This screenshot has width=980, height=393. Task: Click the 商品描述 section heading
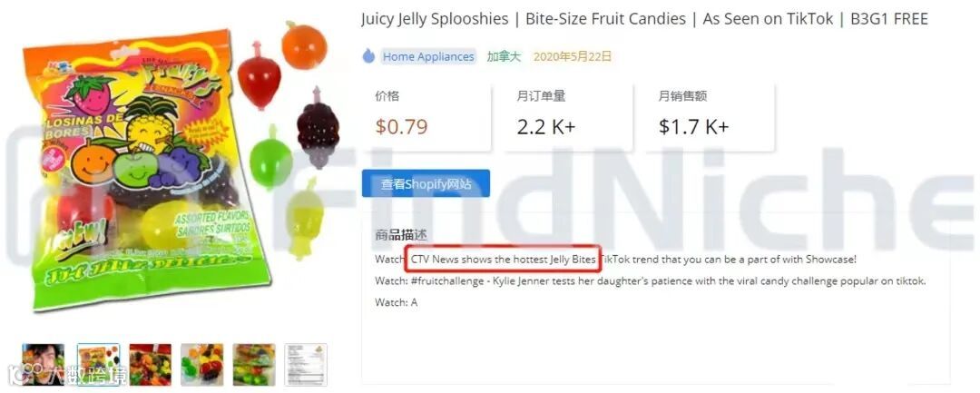(x=401, y=235)
